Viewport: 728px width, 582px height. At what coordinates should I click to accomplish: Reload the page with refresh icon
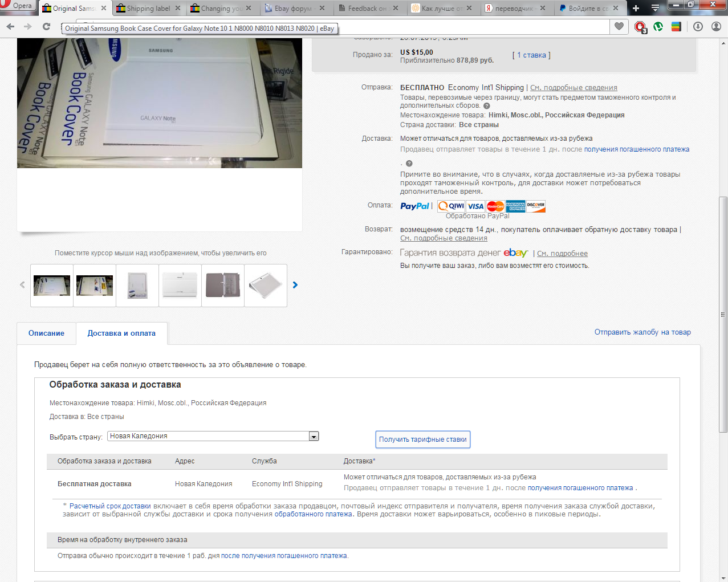tap(46, 27)
